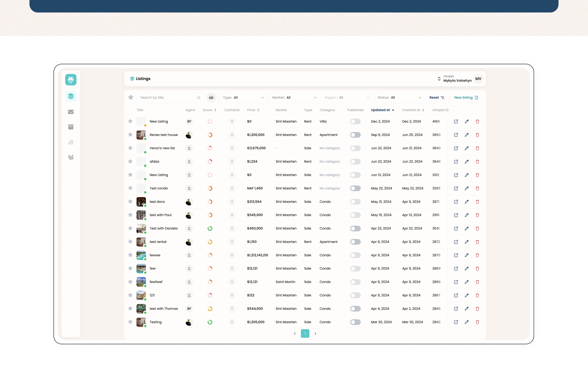588x368 pixels.
Task: Click the $1,212,143,210 price cell
Action: point(257,255)
